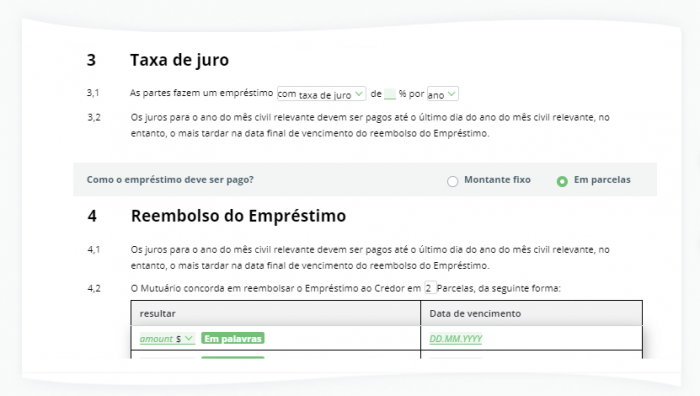This screenshot has height=396, width=700.
Task: Click the chevron arrow next to ano
Action: (x=452, y=94)
